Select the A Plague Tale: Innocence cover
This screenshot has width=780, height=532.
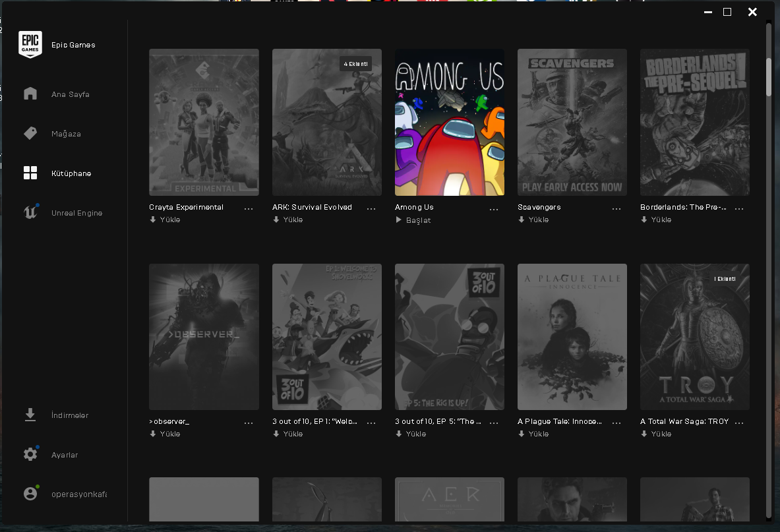click(x=572, y=337)
